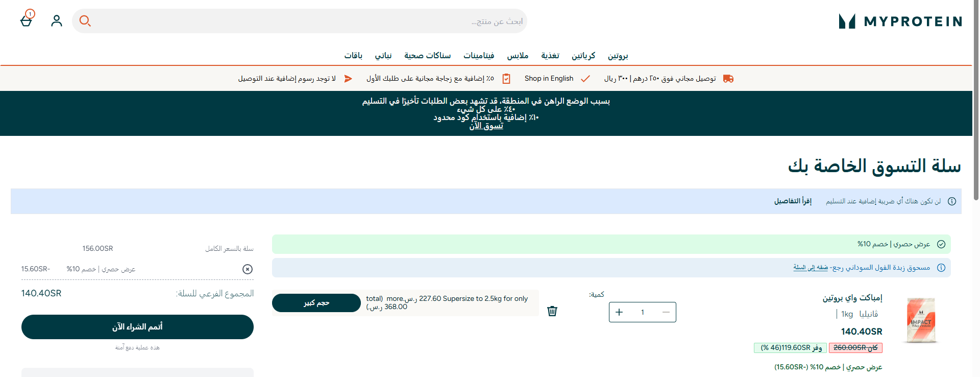Open the تغذية menu
This screenshot has width=980, height=377.
550,56
